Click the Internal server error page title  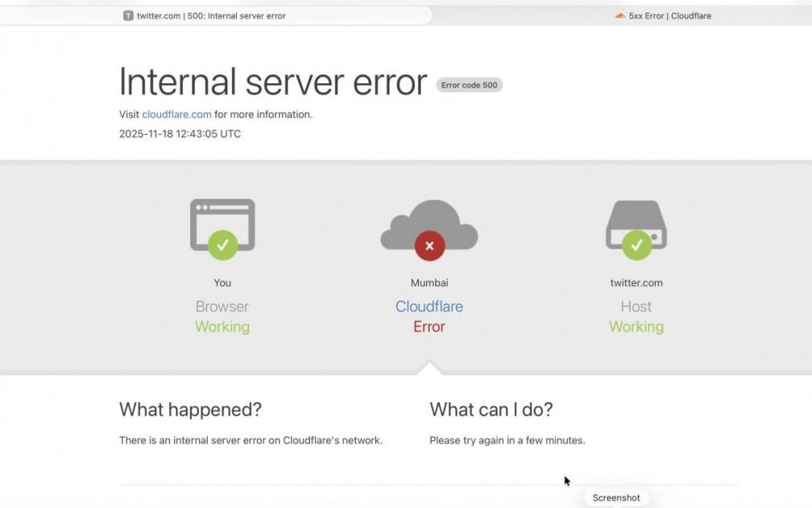point(272,81)
